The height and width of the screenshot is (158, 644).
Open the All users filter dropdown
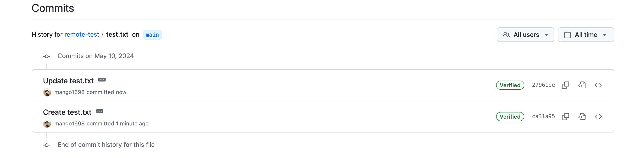tap(525, 35)
